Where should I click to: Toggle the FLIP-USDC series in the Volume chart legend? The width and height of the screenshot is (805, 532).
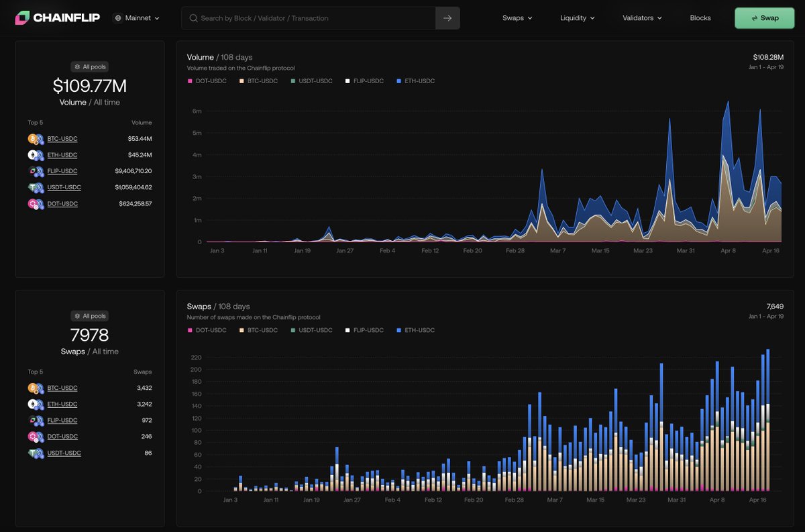pyautogui.click(x=364, y=81)
